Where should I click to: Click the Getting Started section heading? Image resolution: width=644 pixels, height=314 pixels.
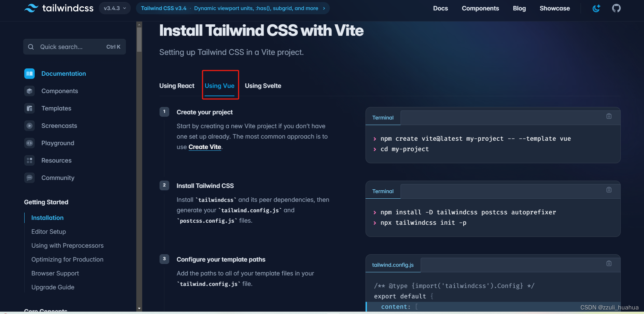point(46,202)
